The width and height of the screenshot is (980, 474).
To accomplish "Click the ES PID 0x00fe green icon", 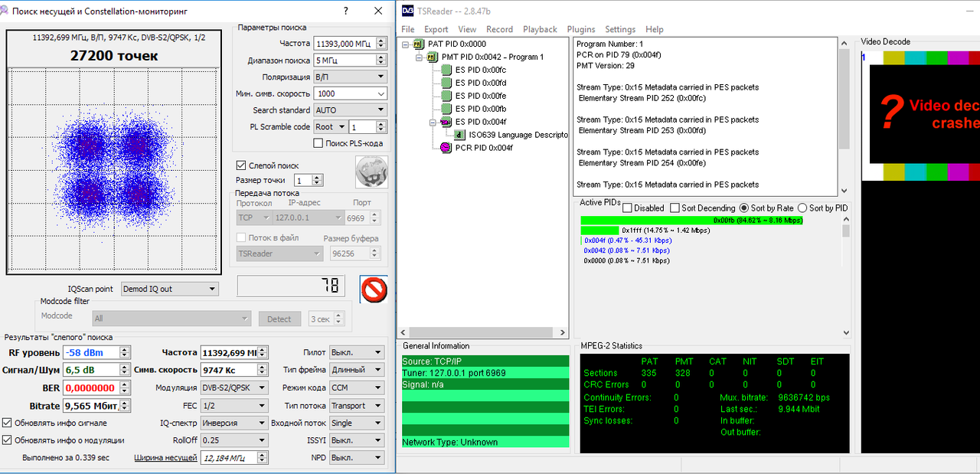I will click(x=446, y=96).
